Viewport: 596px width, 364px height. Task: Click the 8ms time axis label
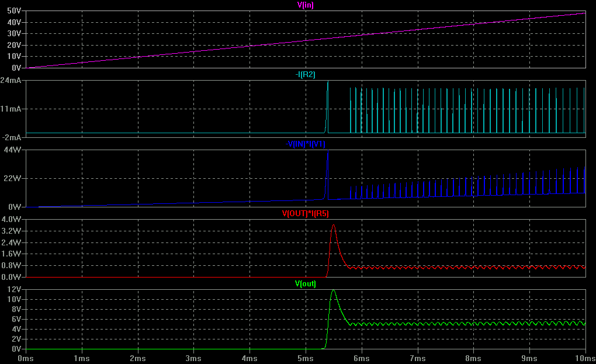473,358
